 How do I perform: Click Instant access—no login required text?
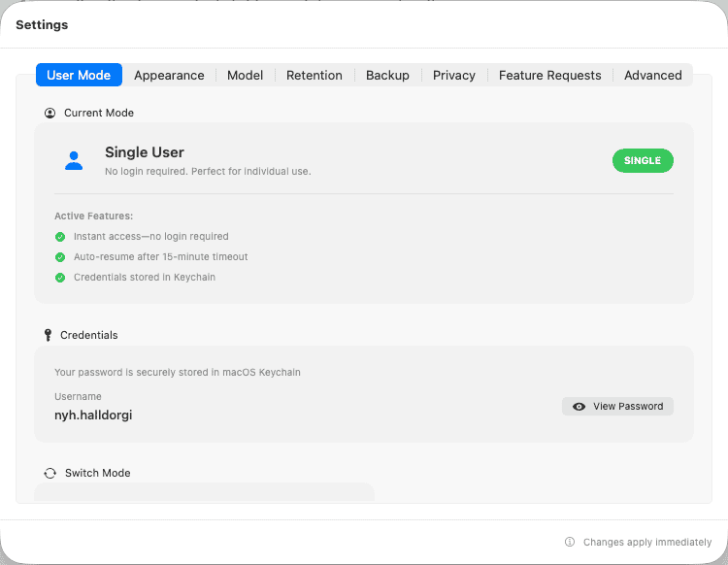[x=150, y=236]
